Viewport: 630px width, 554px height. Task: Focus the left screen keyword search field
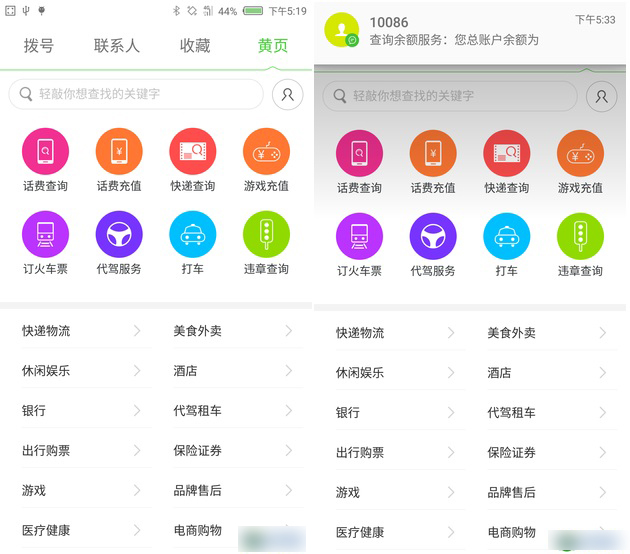[136, 94]
